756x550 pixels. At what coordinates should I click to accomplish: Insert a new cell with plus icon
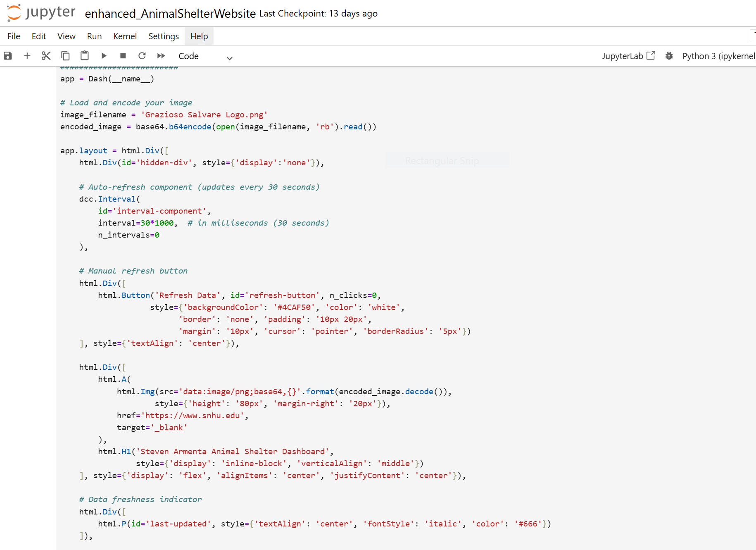(27, 56)
